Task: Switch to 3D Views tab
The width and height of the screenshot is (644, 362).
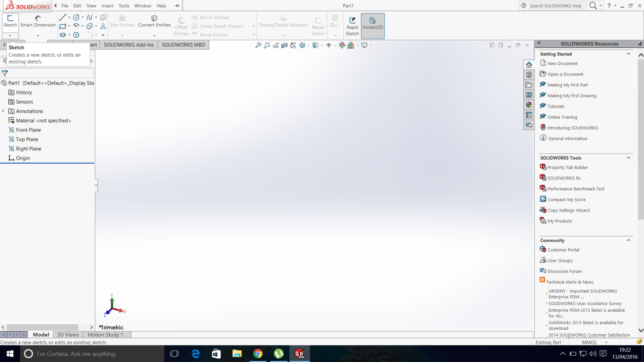Action: (68, 335)
